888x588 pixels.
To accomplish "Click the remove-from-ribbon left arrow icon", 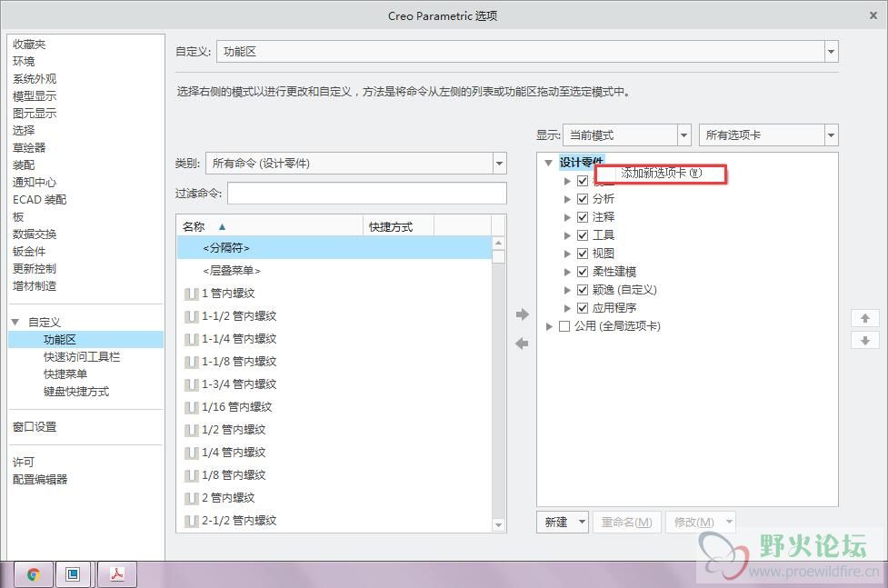I will (x=522, y=344).
